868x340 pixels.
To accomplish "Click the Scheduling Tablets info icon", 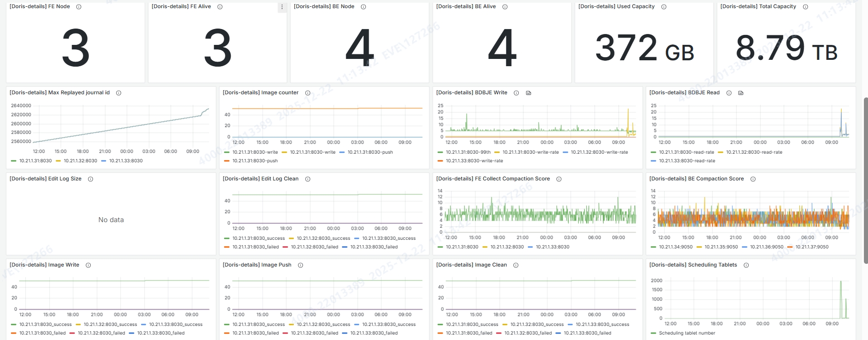I will click(746, 265).
